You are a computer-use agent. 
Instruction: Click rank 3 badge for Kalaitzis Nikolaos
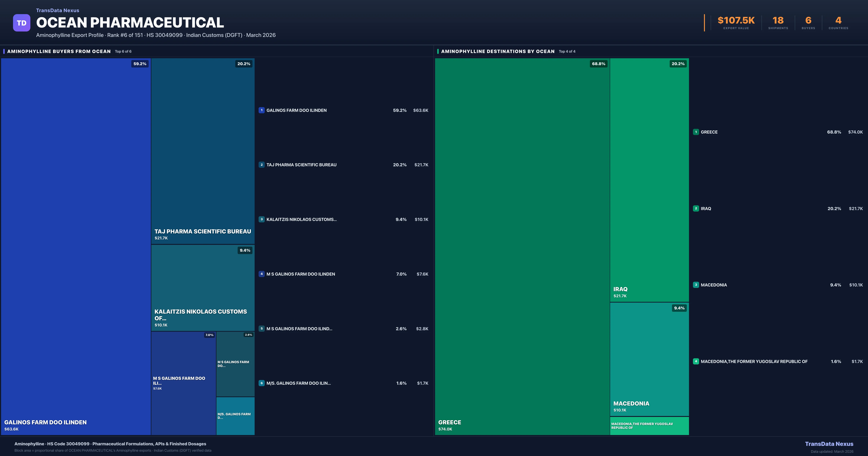(x=261, y=219)
